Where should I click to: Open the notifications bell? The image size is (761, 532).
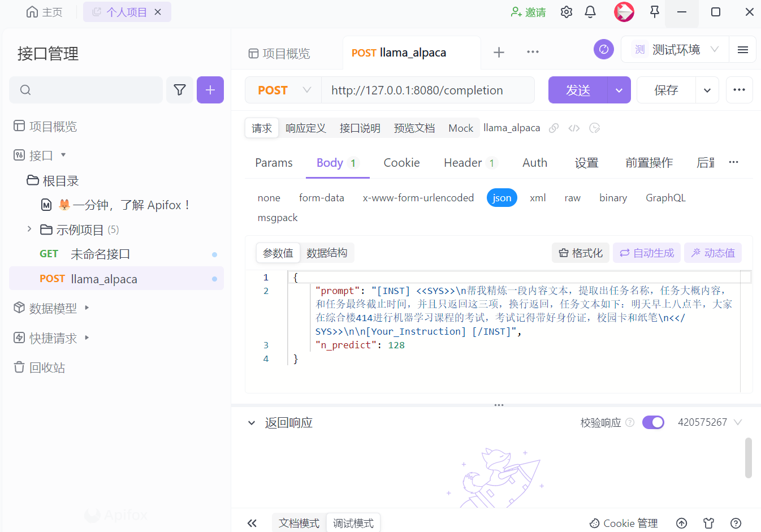tap(590, 12)
